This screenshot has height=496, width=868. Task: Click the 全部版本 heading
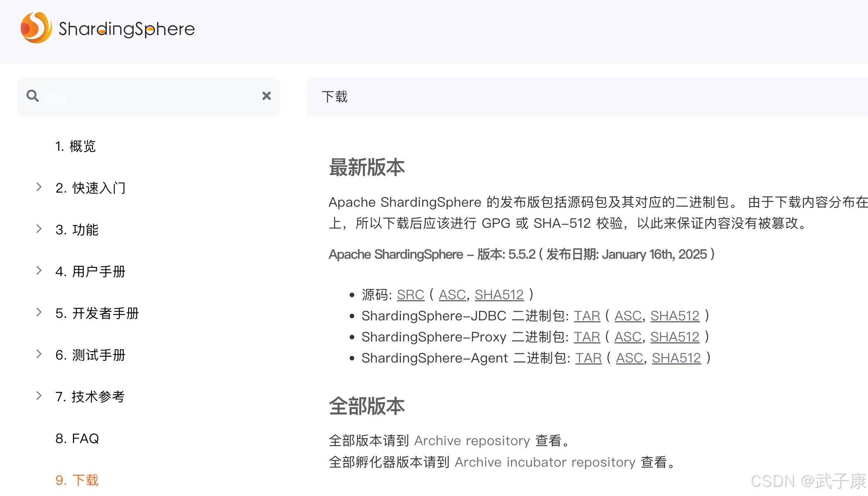tap(367, 406)
